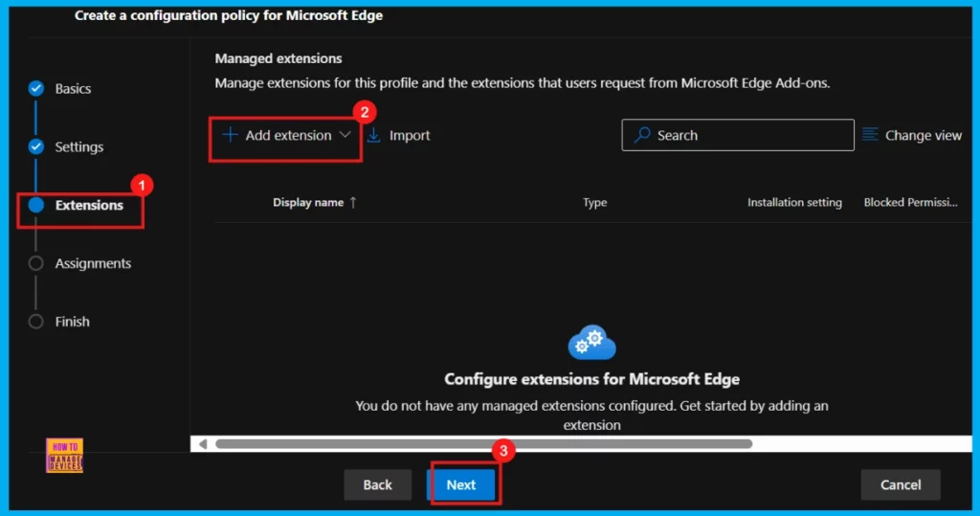Click the sort arrow next to Display name
This screenshot has width=980, height=516.
[x=353, y=202]
